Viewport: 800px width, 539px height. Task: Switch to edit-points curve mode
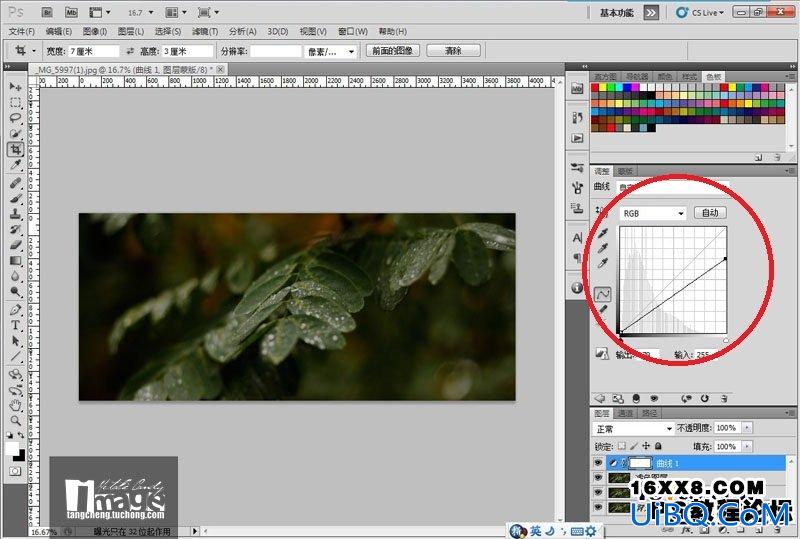603,295
